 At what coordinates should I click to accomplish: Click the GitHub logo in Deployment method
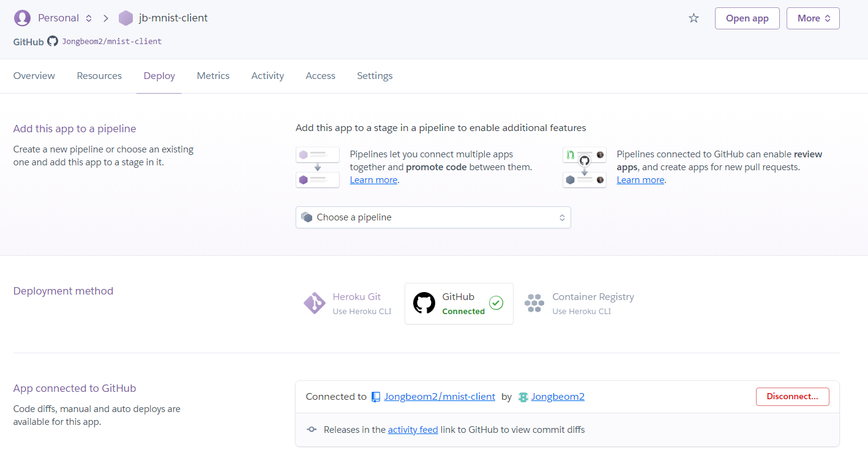point(424,303)
